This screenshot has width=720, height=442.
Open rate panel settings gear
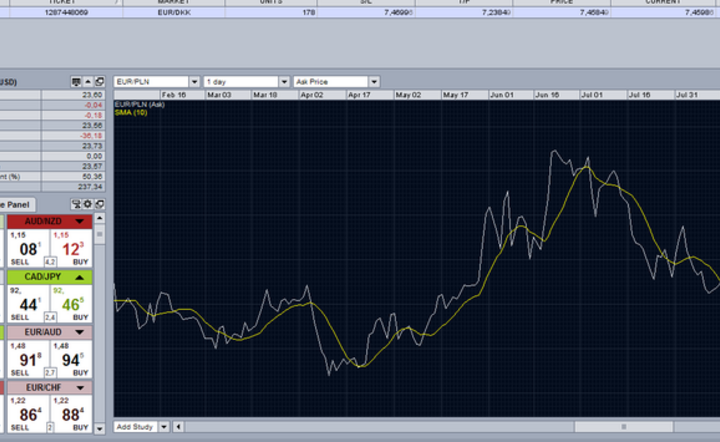[x=88, y=204]
